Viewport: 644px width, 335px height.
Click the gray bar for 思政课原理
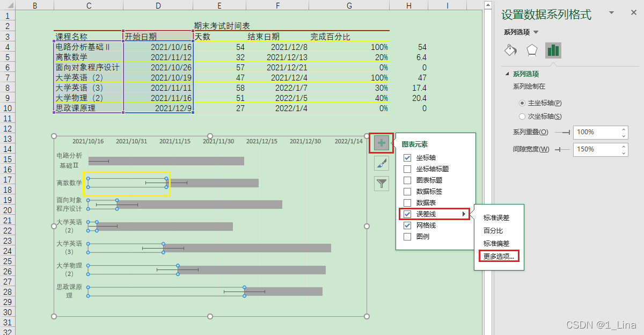coord(283,292)
